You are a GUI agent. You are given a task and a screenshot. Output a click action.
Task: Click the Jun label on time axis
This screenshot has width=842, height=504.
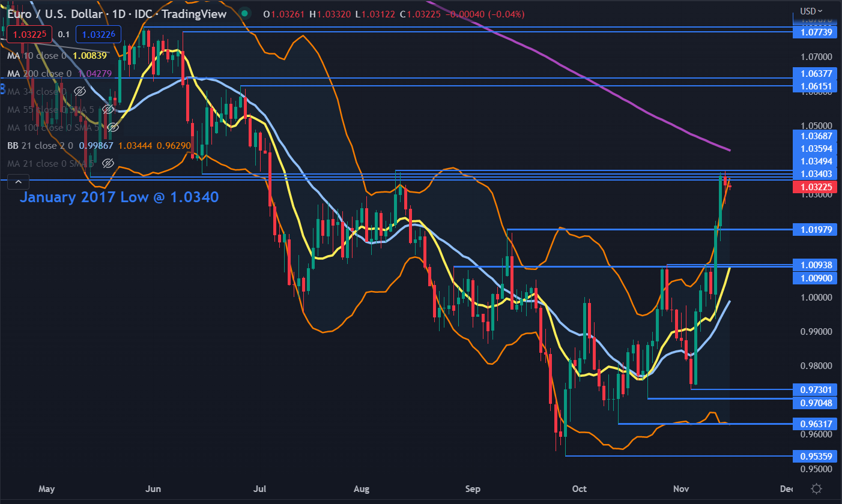tap(154, 488)
